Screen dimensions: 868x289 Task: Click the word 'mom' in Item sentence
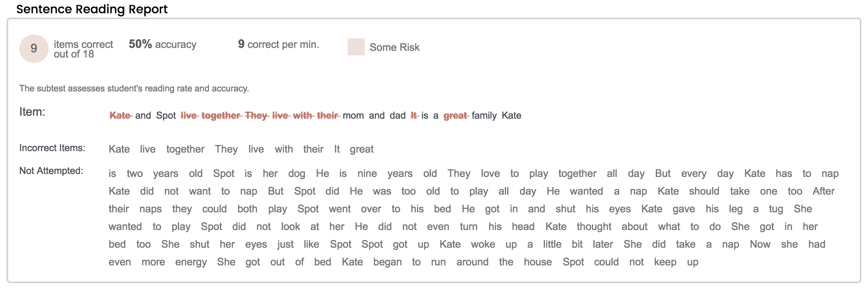(x=353, y=115)
